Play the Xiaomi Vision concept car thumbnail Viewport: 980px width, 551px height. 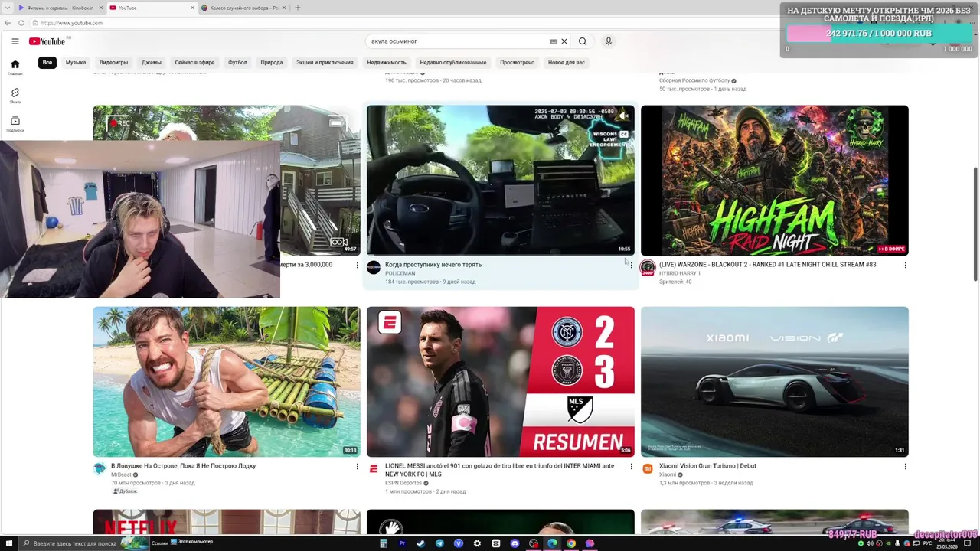tap(774, 382)
